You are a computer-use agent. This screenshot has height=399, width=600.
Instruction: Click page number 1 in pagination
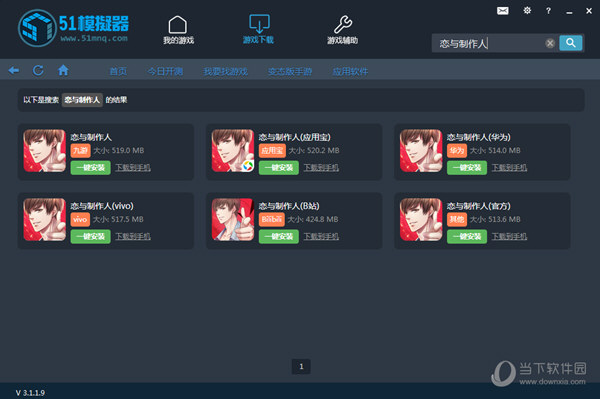pos(301,366)
